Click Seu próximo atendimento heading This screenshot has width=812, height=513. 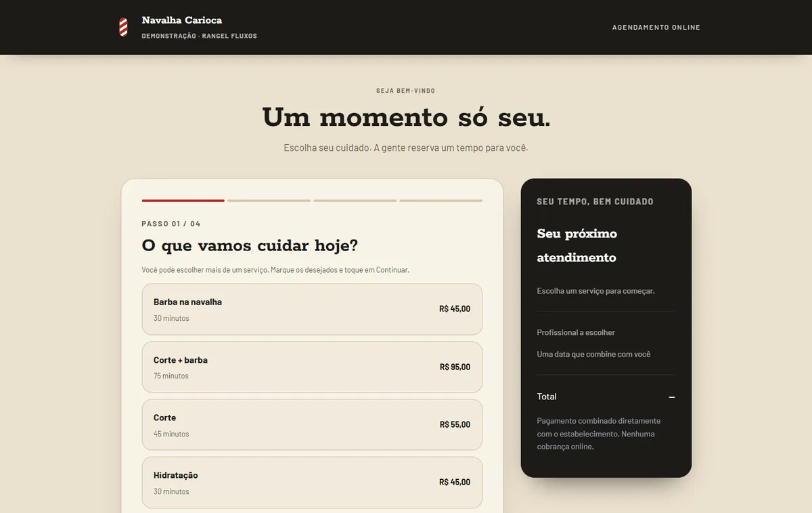point(577,246)
